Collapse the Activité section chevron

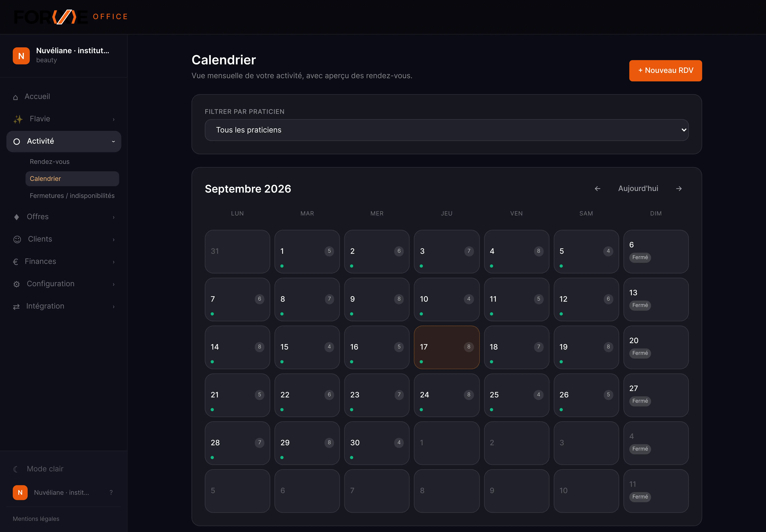click(113, 141)
